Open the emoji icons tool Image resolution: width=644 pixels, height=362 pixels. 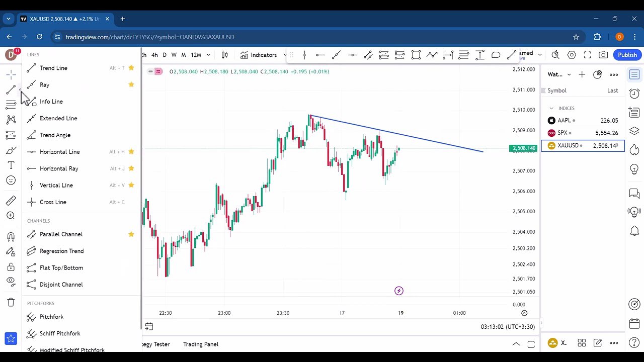[11, 180]
